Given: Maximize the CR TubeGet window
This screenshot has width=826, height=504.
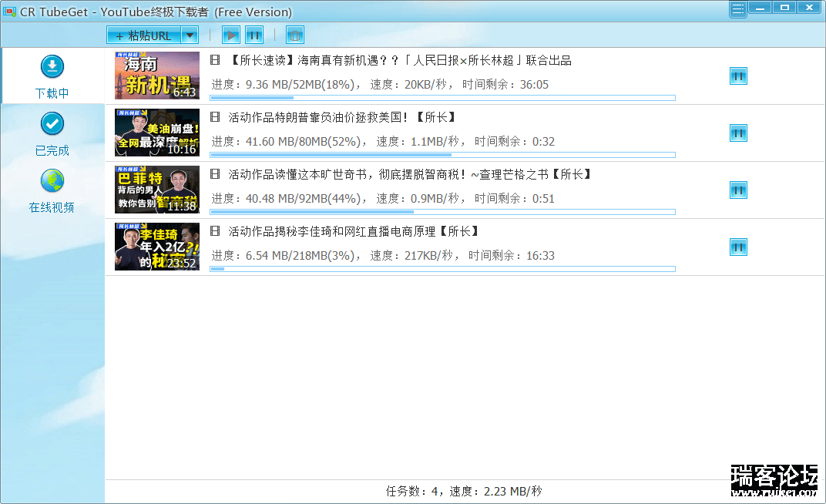Looking at the screenshot, I should (x=784, y=8).
